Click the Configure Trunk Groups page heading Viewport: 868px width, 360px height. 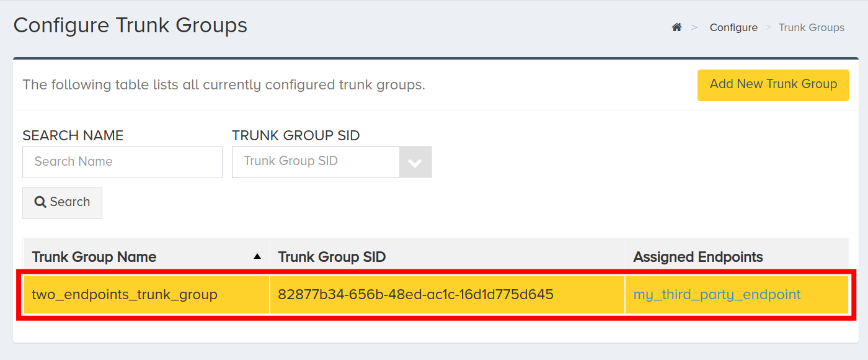(130, 25)
